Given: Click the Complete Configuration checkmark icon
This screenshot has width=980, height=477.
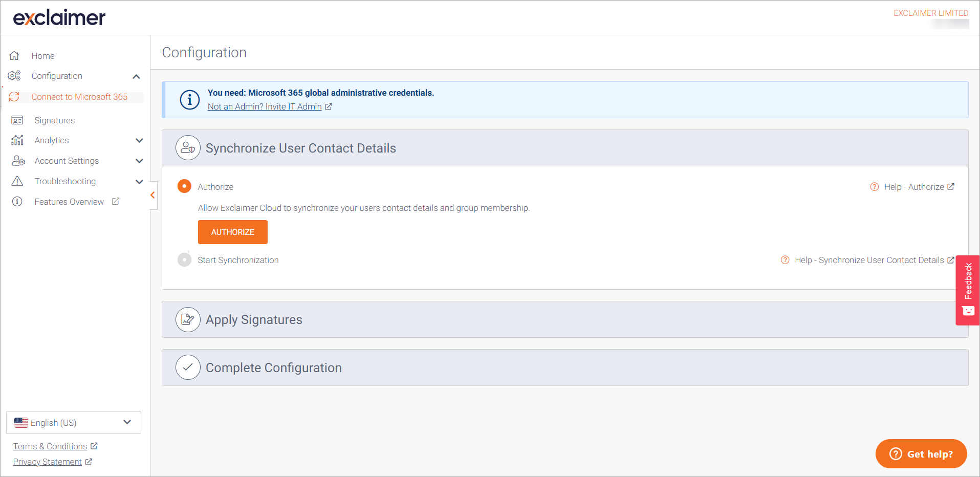Looking at the screenshot, I should [188, 367].
